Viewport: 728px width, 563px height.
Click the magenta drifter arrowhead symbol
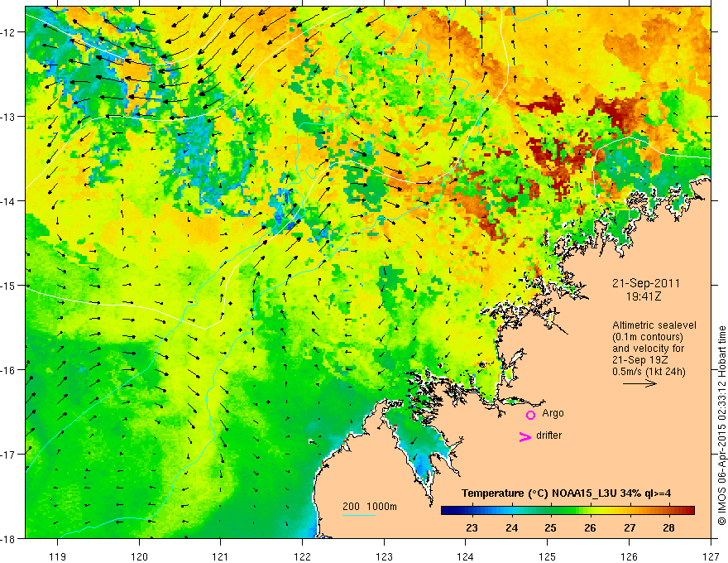click(524, 436)
